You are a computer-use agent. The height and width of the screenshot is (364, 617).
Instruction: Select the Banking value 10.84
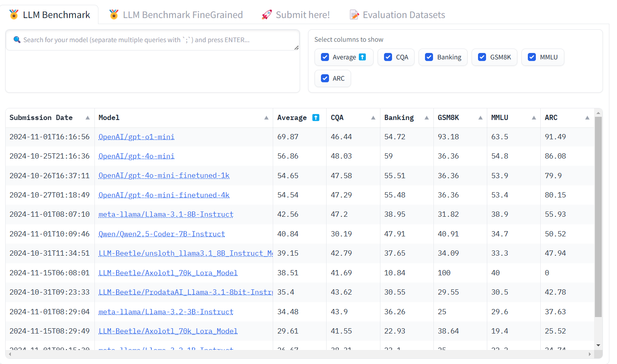395,273
